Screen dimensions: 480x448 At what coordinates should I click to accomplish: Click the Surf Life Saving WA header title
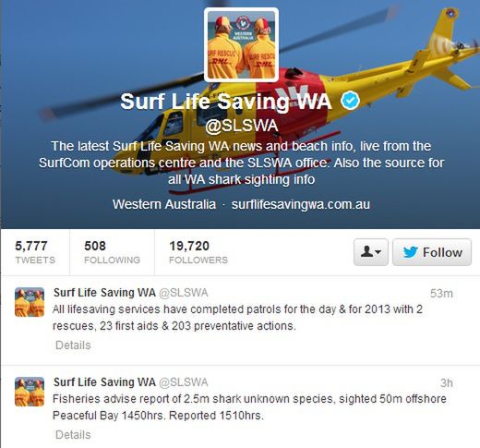(226, 102)
